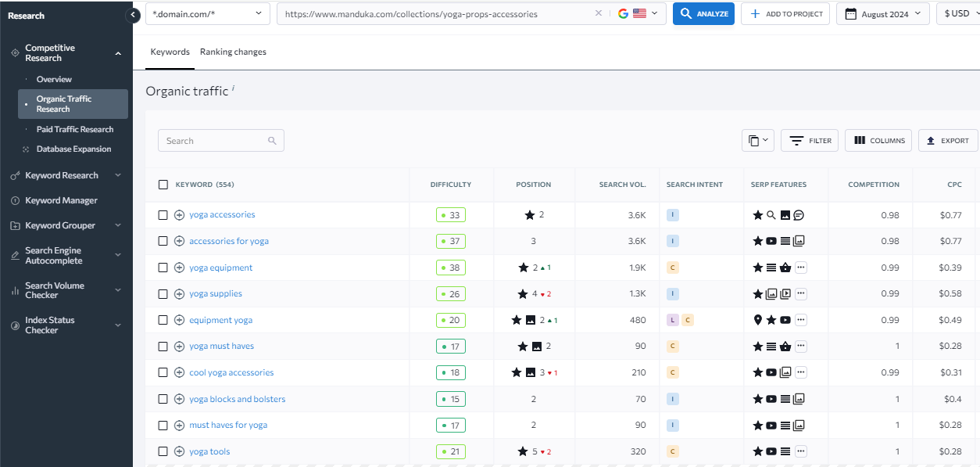The image size is (980, 467).
Task: Open the $ USD currency dropdown
Action: [958, 13]
